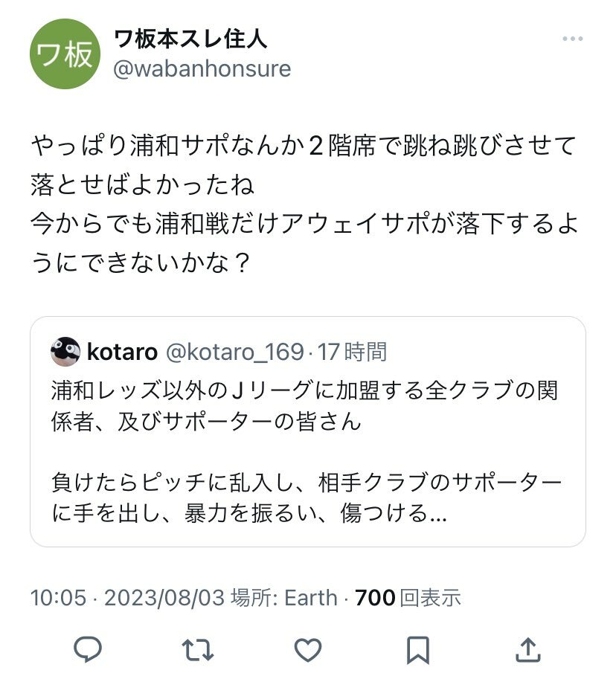Viewport: 616px width, 676px height.
Task: Tap the repost arrows icon
Action: pos(197,650)
